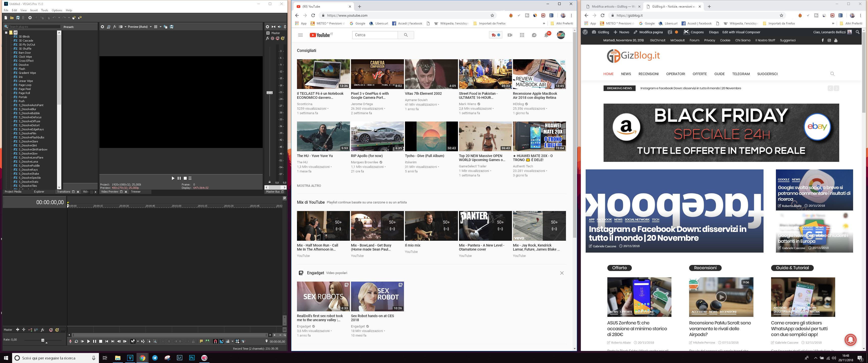Click Preview on external monitor icon
Screen dimensions: 868x363
pyautogui.click(x=108, y=27)
